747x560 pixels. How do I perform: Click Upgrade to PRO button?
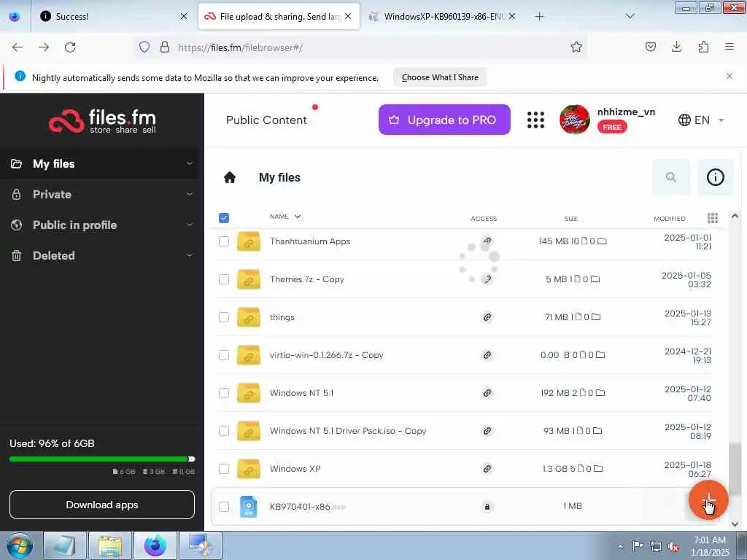444,120
